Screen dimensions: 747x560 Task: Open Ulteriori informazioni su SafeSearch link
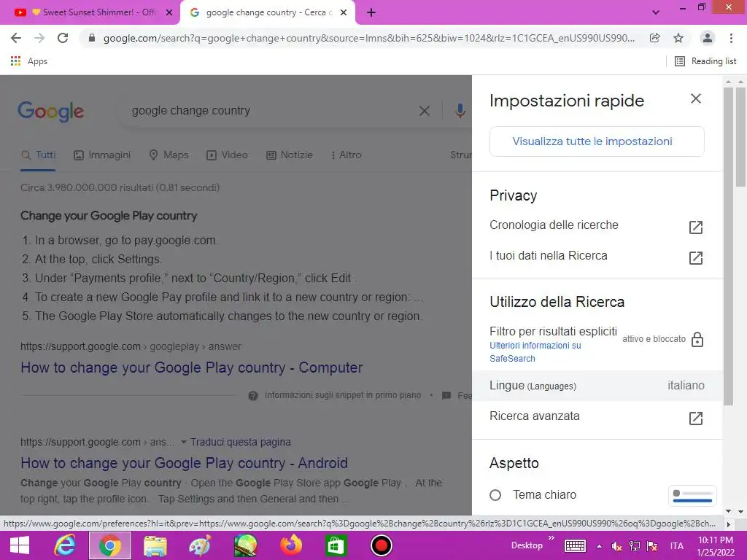pos(535,352)
